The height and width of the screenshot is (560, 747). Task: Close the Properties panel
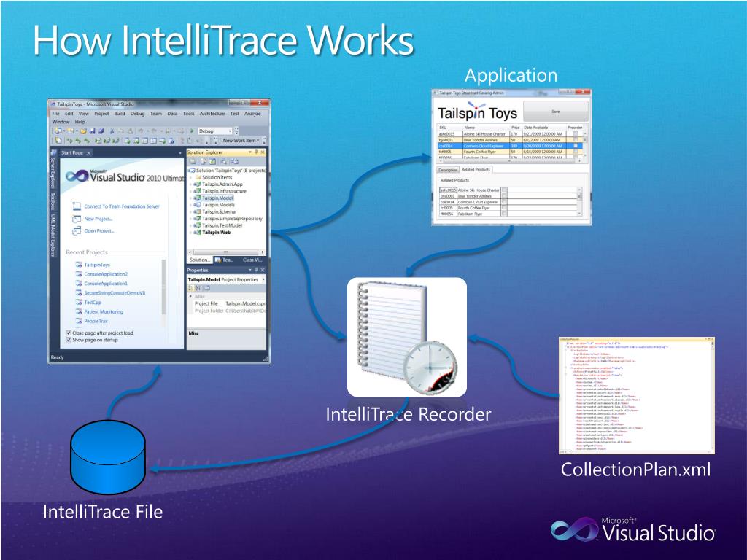263,270
